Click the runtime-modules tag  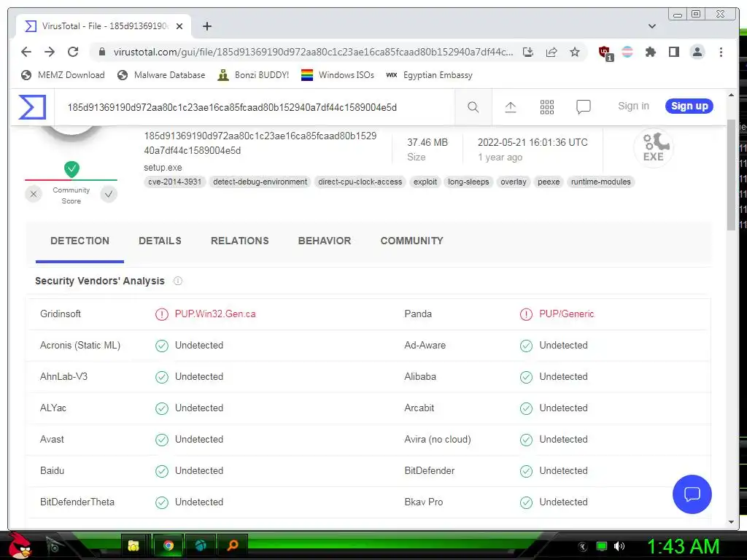(x=601, y=182)
